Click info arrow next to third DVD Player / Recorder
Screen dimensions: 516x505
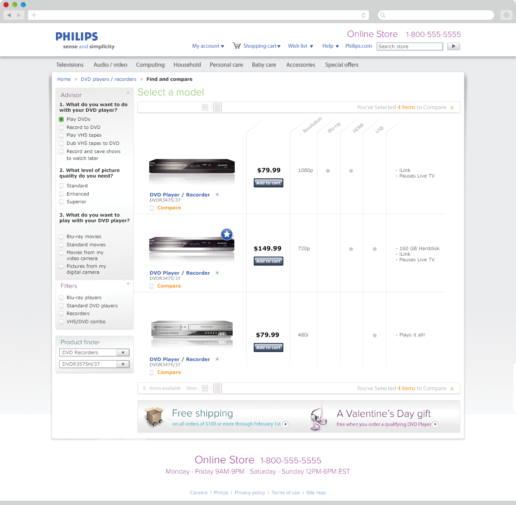point(217,359)
